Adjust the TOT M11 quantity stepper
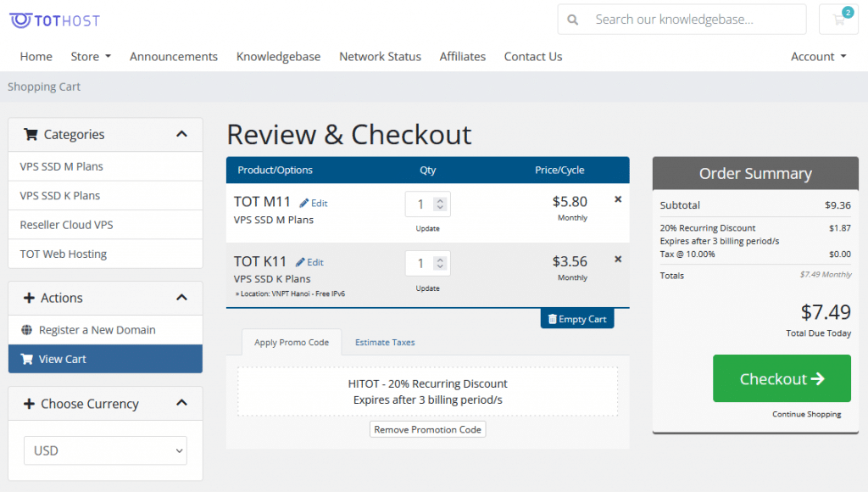The width and height of the screenshot is (868, 492). [440, 204]
